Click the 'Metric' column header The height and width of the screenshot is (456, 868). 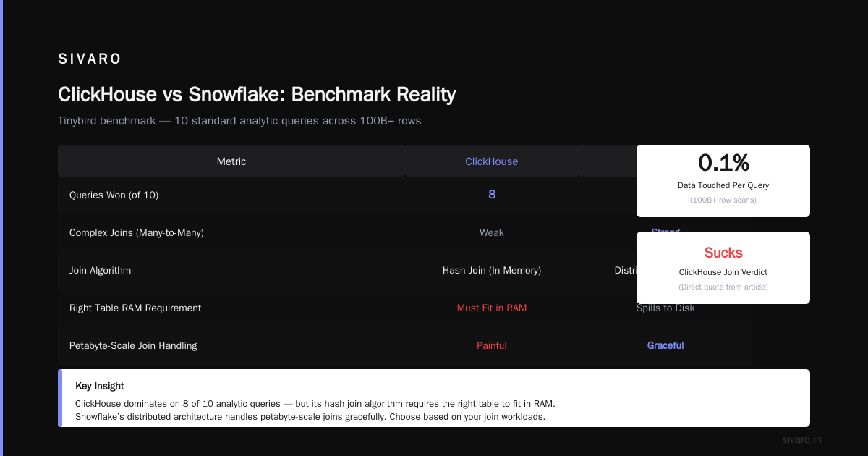pos(231,161)
